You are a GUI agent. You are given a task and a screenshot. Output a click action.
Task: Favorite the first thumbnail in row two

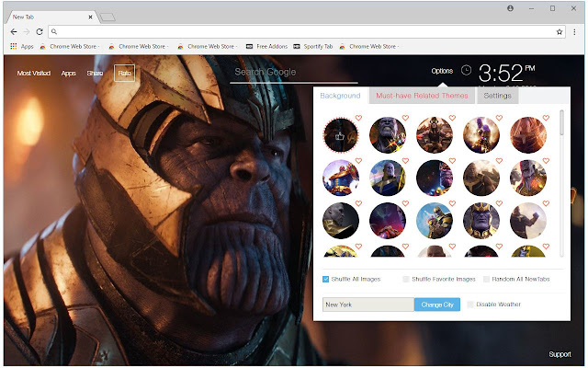click(358, 161)
